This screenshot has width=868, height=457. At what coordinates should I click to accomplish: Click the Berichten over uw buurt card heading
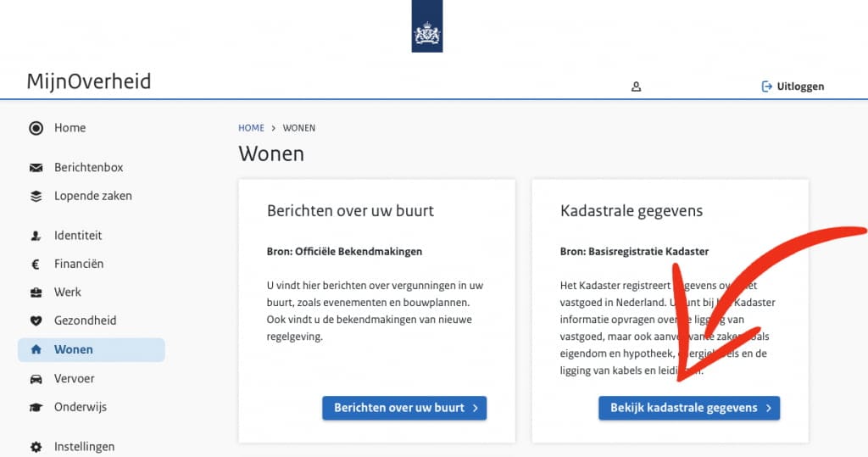[350, 210]
